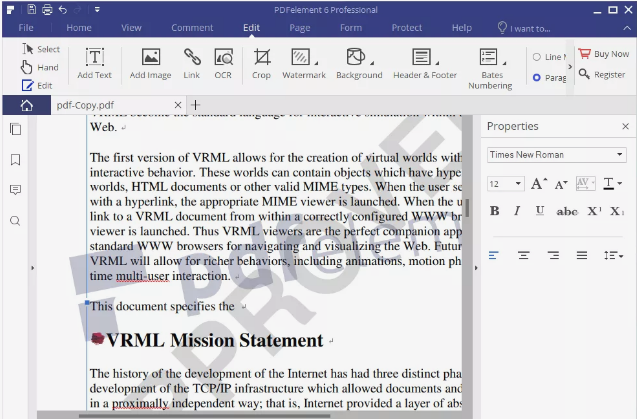Image resolution: width=637 pixels, height=419 pixels.
Task: Increase the font size
Action: [x=539, y=184]
